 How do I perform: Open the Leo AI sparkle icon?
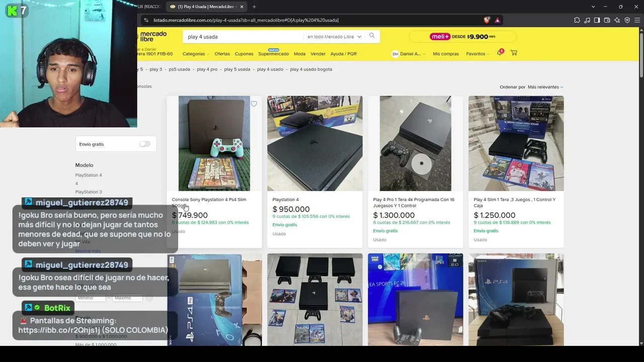(617, 20)
